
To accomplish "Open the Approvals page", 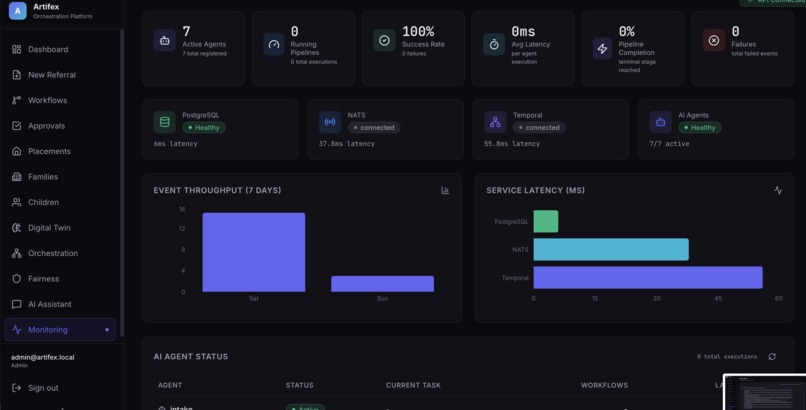I will pyautogui.click(x=60, y=126).
